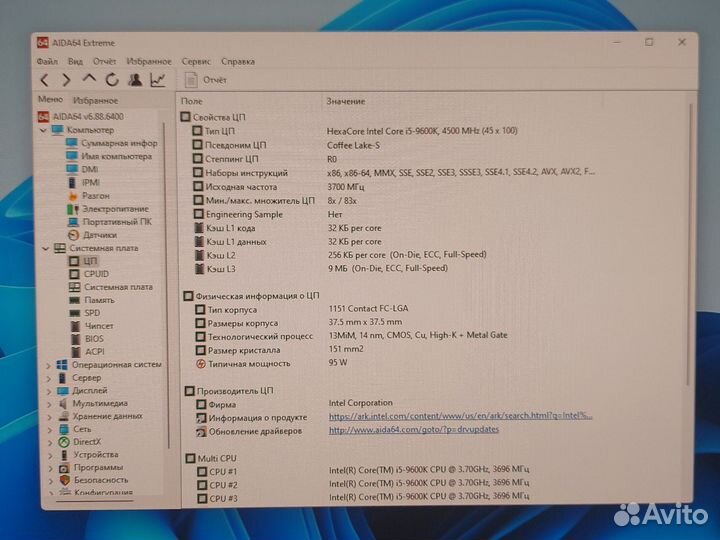Collapse the Компьютер tree node

click(x=43, y=130)
